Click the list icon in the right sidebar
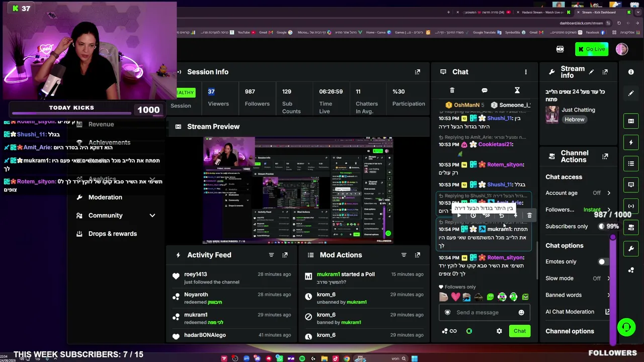Screen dimensions: 644x362 pos(631,163)
